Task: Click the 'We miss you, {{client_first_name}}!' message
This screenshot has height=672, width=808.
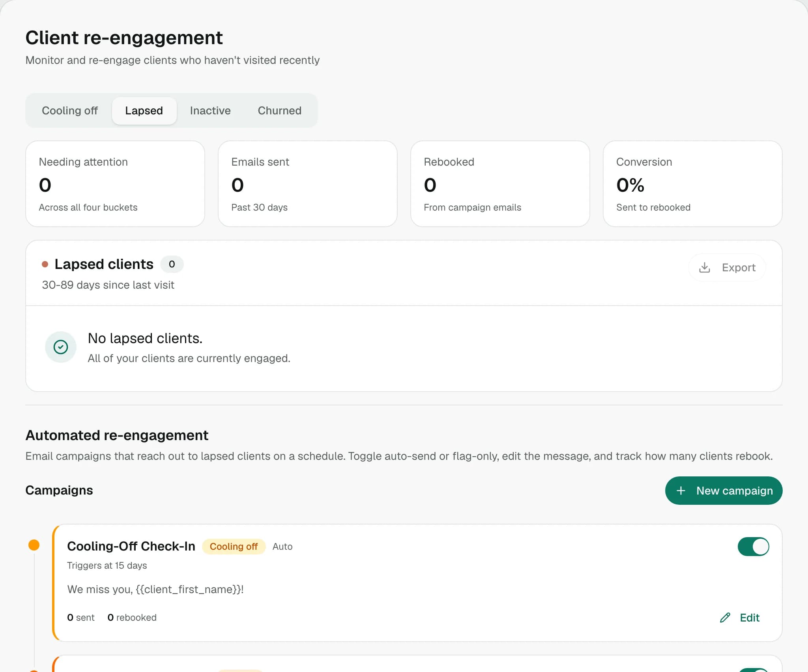Action: [x=155, y=590]
